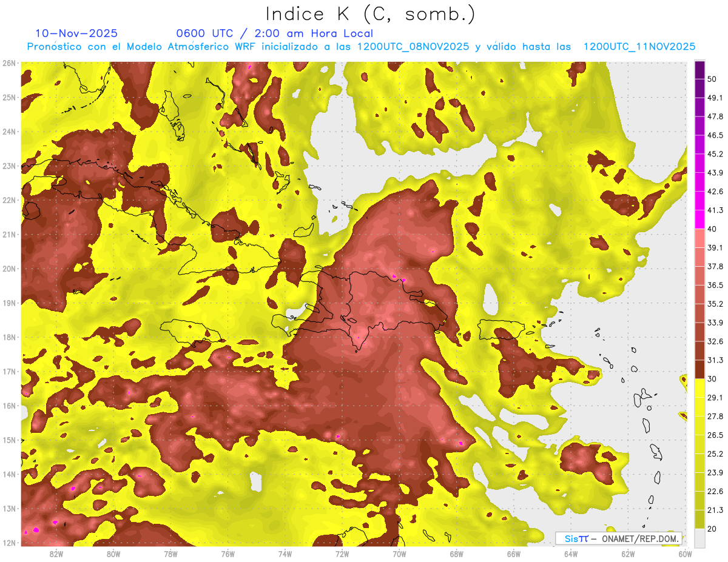728x562 pixels.
Task: Click the colorbar value 20
Action: [x=712, y=529]
